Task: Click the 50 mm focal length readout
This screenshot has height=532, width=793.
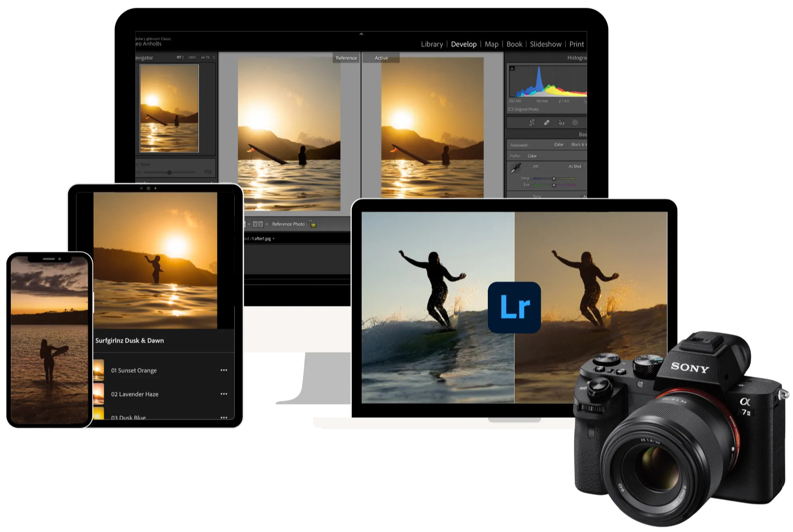Action: (542, 101)
